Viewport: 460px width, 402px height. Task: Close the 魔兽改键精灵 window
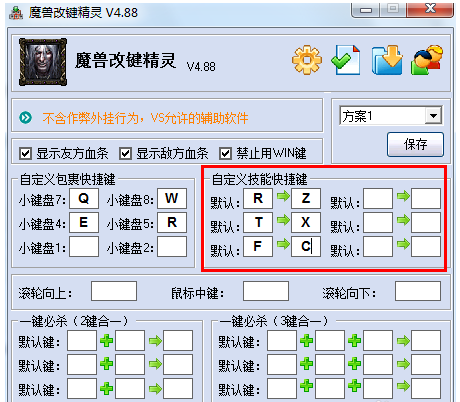pyautogui.click(x=430, y=9)
